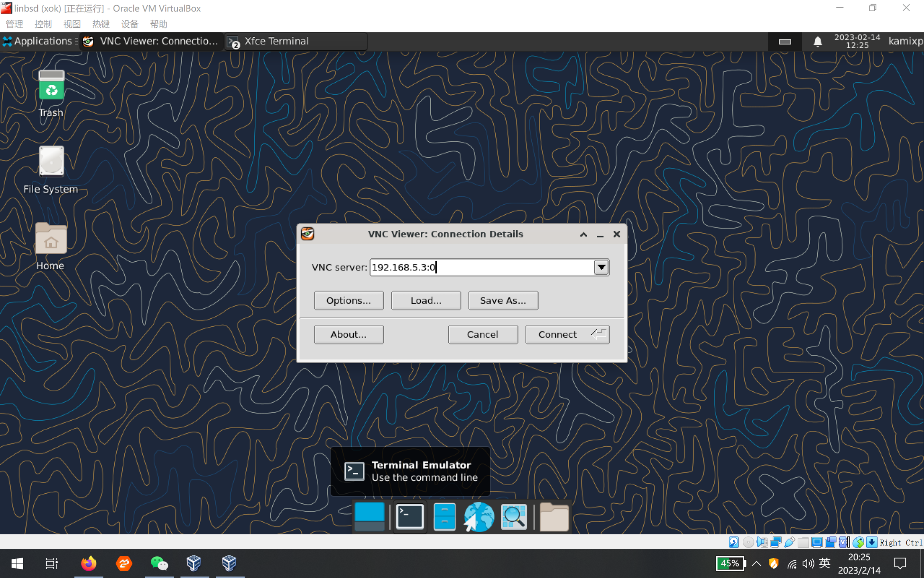Open Windows Start menu
Image resolution: width=924 pixels, height=578 pixels.
click(17, 564)
